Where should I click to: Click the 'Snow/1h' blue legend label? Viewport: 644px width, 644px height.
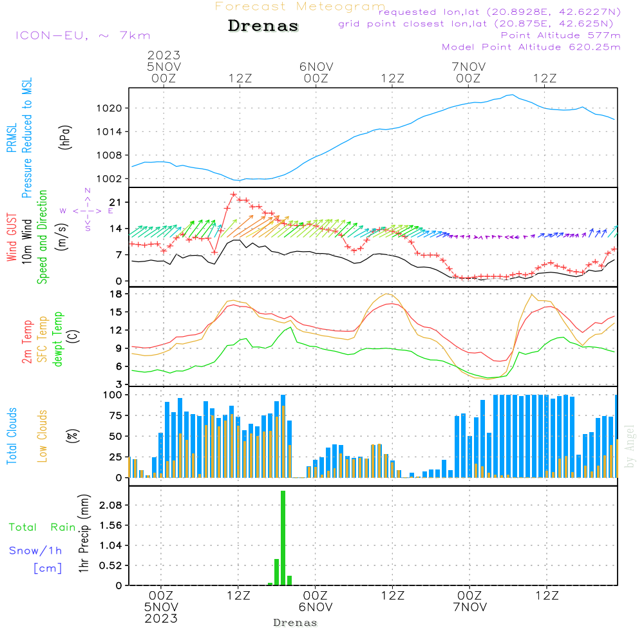35,551
